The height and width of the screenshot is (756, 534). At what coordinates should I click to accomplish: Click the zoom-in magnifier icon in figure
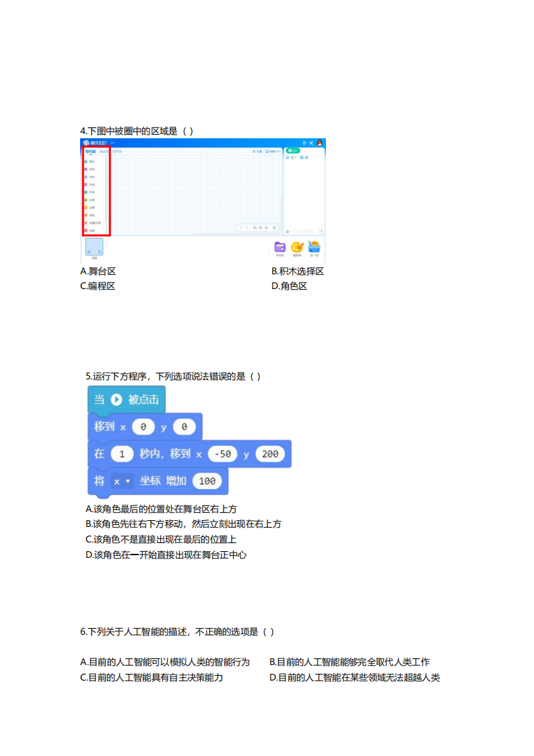255,228
